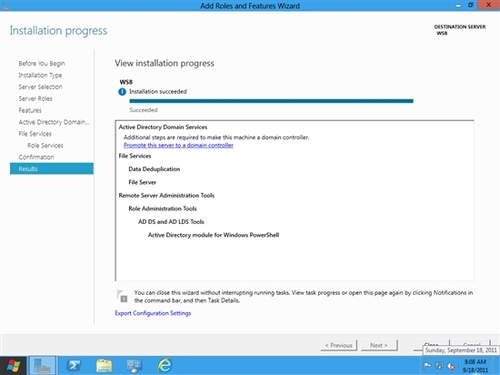The width and height of the screenshot is (500, 375).
Task: Click the Next button
Action: tap(379, 345)
